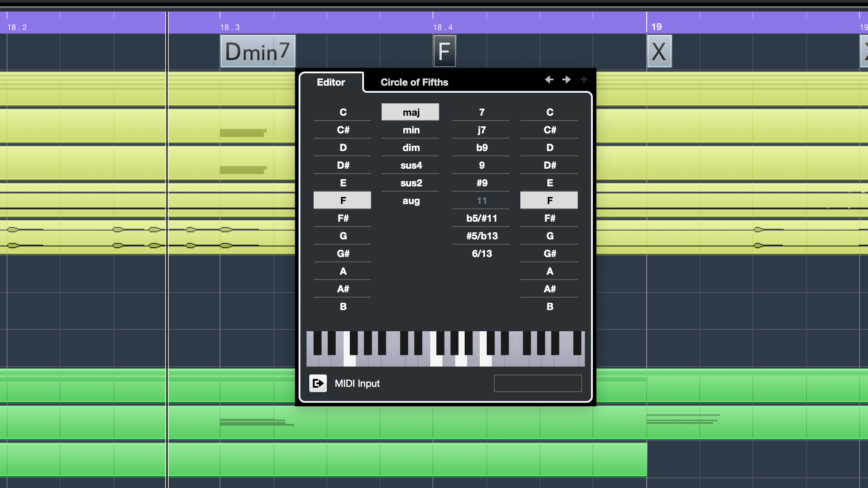This screenshot has width=868, height=488.
Task: Set bass note D in right column
Action: click(550, 148)
